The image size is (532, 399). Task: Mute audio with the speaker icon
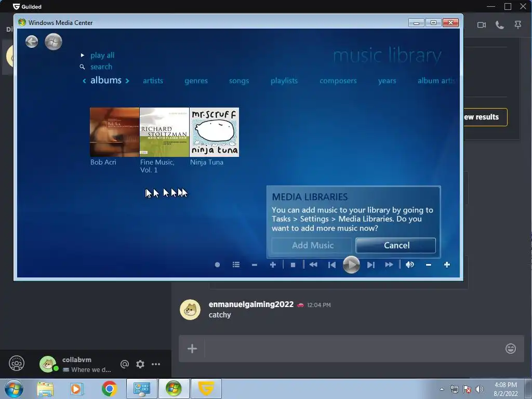pyautogui.click(x=410, y=264)
